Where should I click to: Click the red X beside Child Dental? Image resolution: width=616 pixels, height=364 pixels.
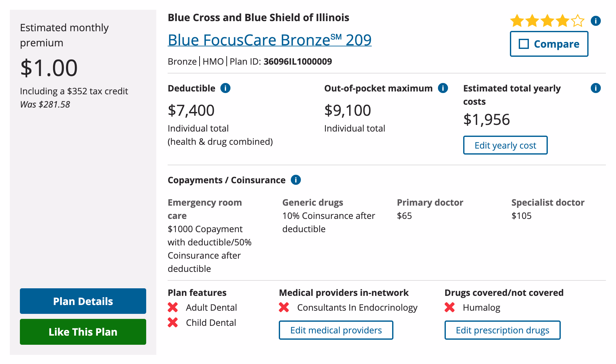tap(173, 322)
